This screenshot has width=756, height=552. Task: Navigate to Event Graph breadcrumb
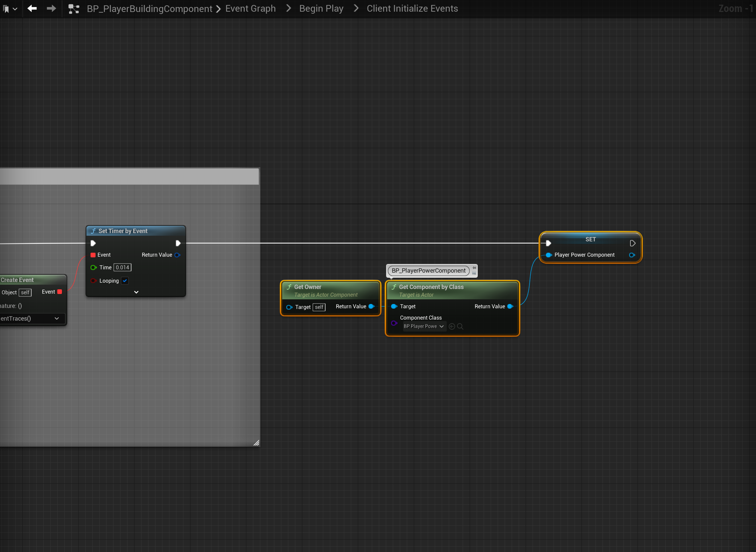[x=250, y=8]
